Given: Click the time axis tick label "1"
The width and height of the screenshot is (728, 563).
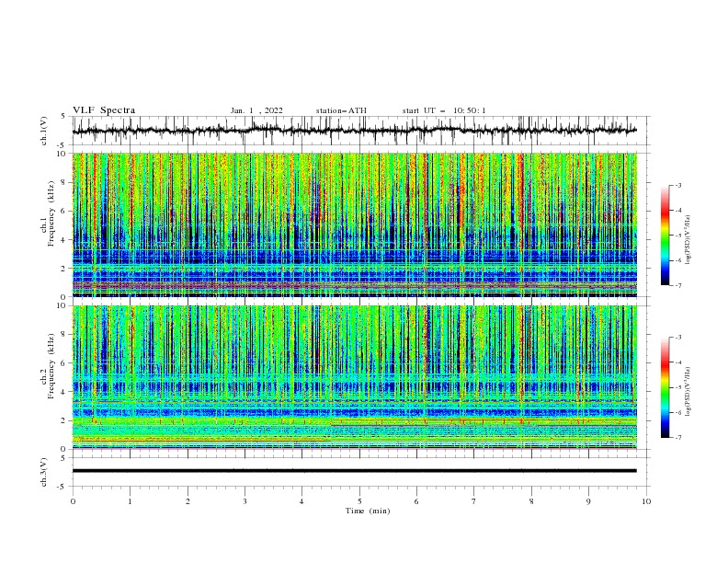Looking at the screenshot, I should (x=131, y=501).
